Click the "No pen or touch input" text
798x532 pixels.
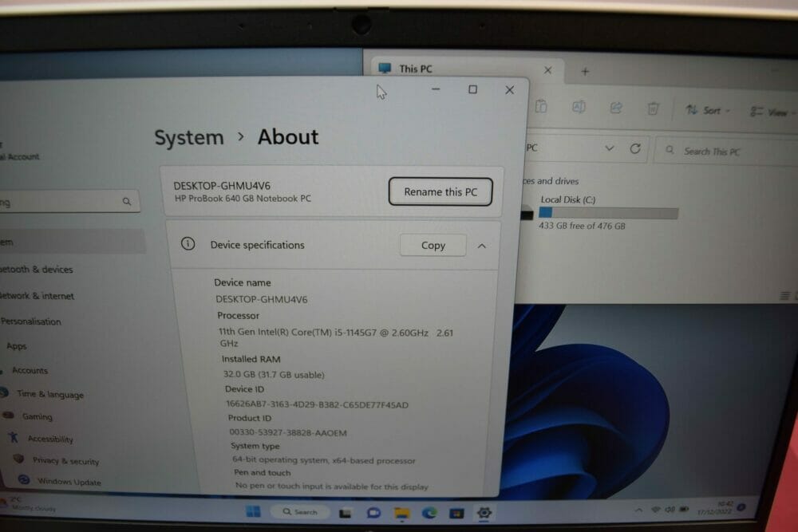point(331,487)
